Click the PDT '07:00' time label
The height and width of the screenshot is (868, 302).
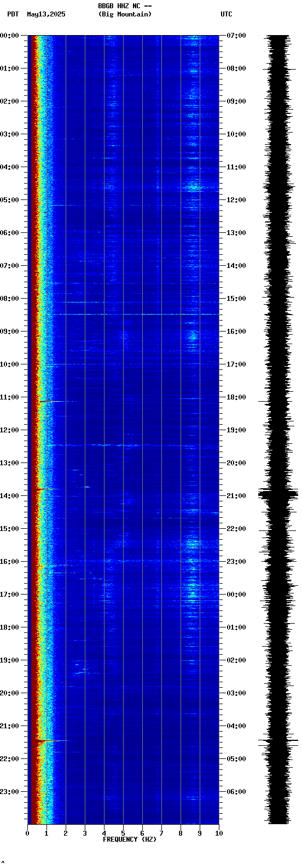[x=9, y=266]
